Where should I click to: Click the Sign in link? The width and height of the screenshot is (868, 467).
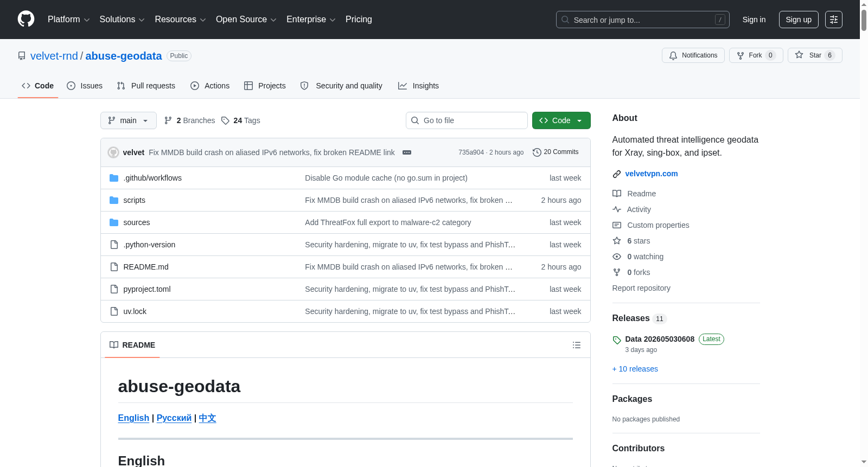[x=754, y=20]
